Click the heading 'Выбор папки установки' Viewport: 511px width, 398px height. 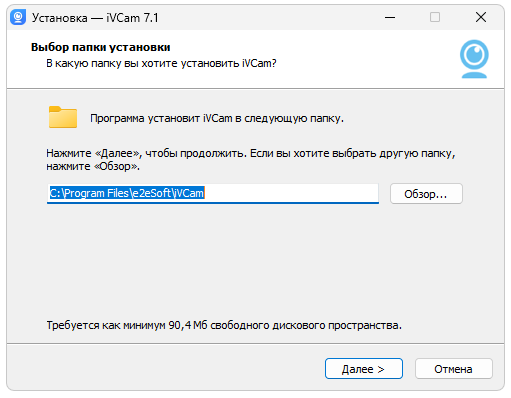point(100,47)
